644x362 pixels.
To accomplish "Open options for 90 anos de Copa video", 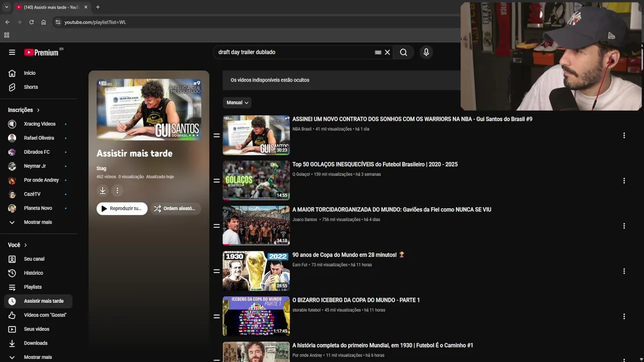I will tap(624, 271).
